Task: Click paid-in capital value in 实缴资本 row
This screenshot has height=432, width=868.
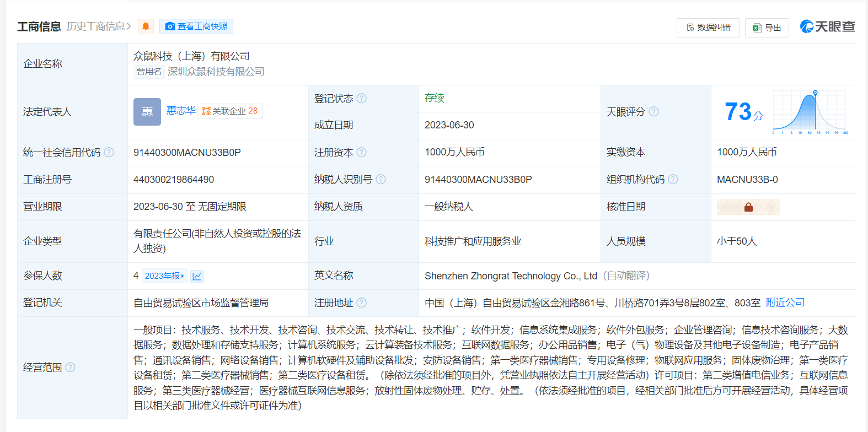Action: (x=747, y=152)
